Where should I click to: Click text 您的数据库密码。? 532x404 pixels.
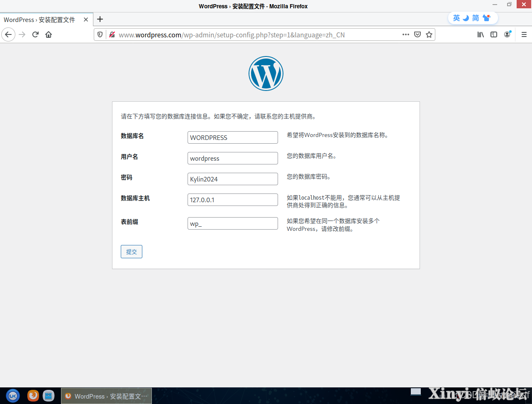[309, 177]
